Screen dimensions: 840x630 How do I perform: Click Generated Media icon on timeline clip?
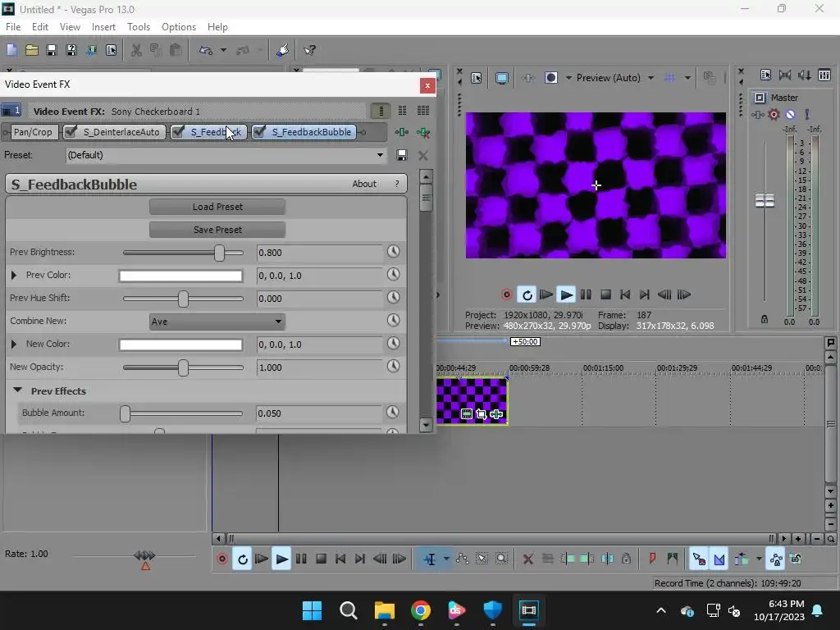click(467, 414)
